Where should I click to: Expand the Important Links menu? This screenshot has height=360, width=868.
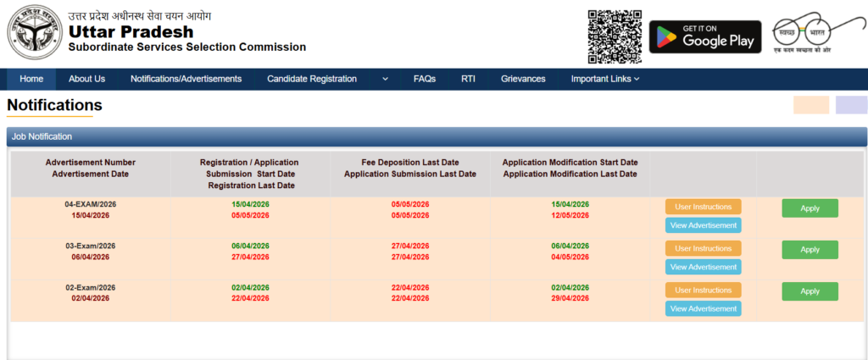click(x=604, y=79)
